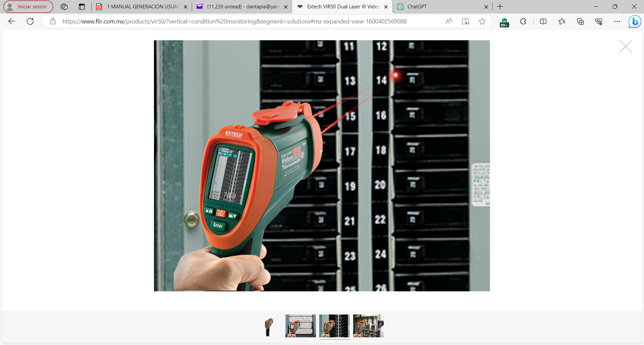Viewport: 644px width, 345px height.
Task: Close the expanded image view
Action: [x=626, y=47]
